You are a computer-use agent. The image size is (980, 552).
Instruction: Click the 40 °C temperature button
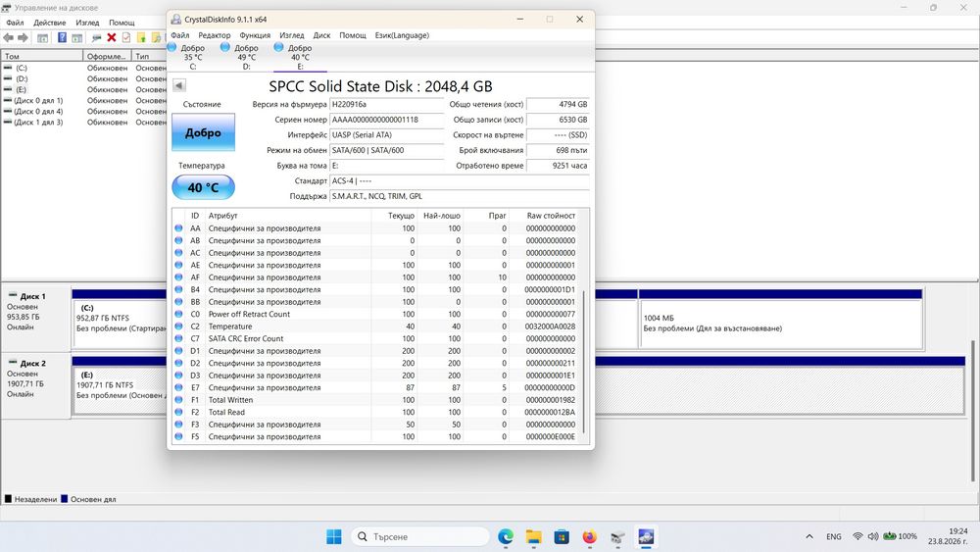tap(203, 187)
